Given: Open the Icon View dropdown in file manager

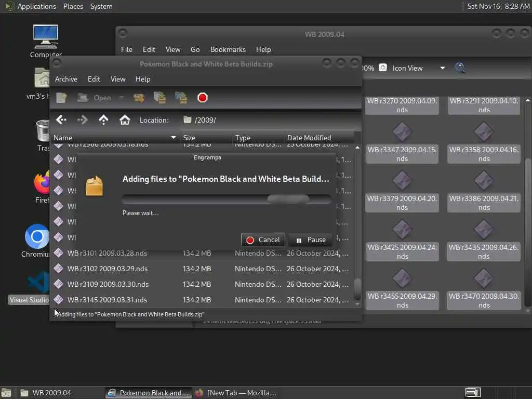Looking at the screenshot, I should coord(418,68).
